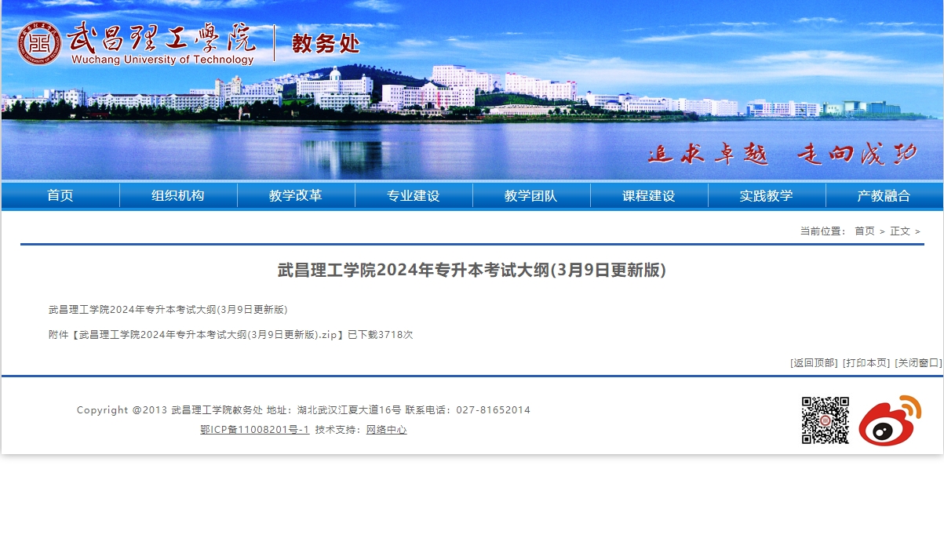Select 实践教学 in the navigation bar
Viewport: 944px width, 560px height.
tap(767, 195)
